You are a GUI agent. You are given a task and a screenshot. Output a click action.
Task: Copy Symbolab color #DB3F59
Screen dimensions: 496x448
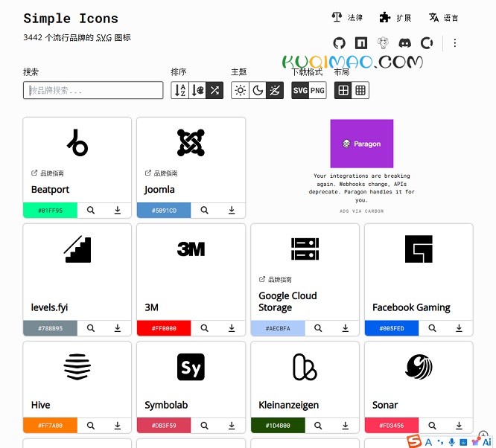164,426
